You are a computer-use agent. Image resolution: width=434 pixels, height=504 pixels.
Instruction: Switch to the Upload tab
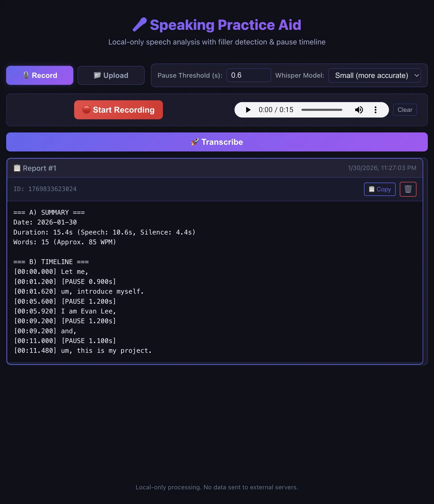coord(111,75)
